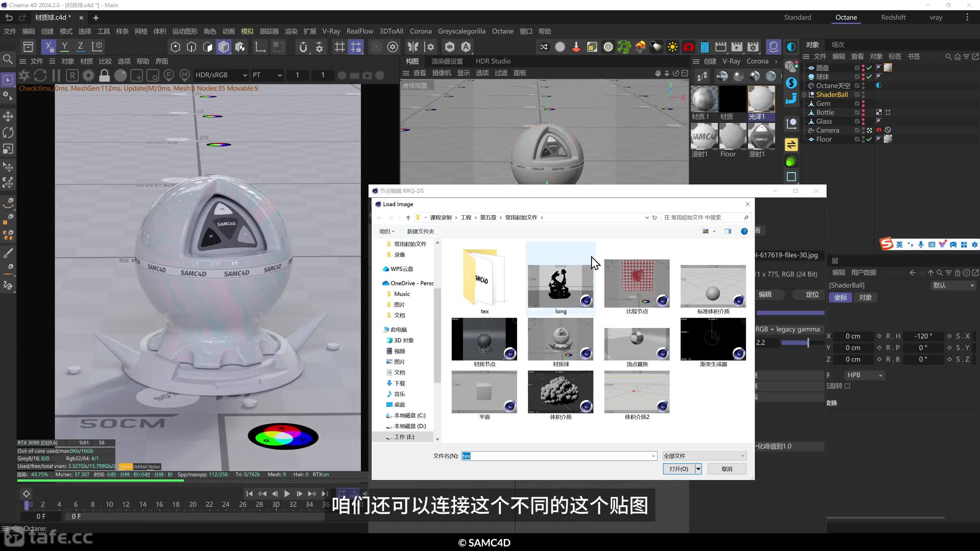Open the 打开 button split arrow

698,469
